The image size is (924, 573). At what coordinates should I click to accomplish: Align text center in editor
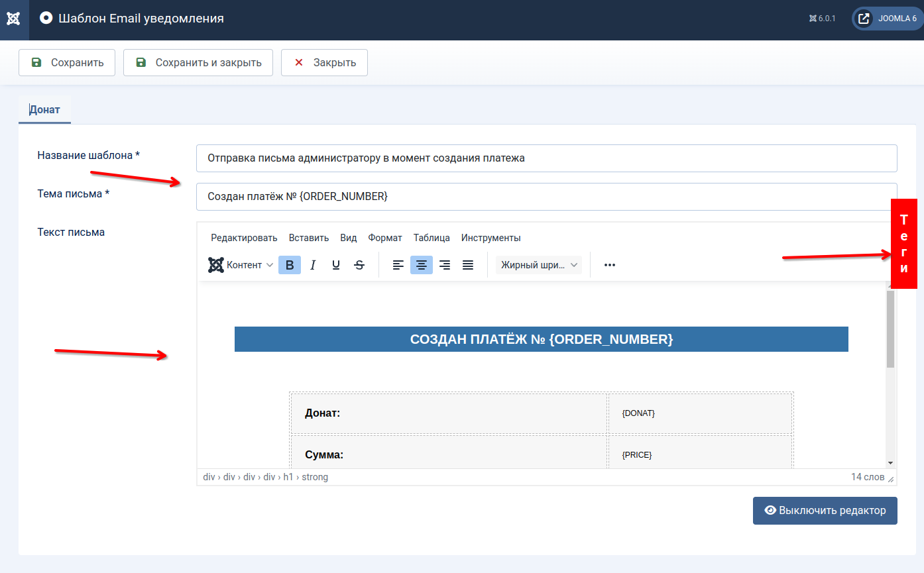(x=422, y=265)
